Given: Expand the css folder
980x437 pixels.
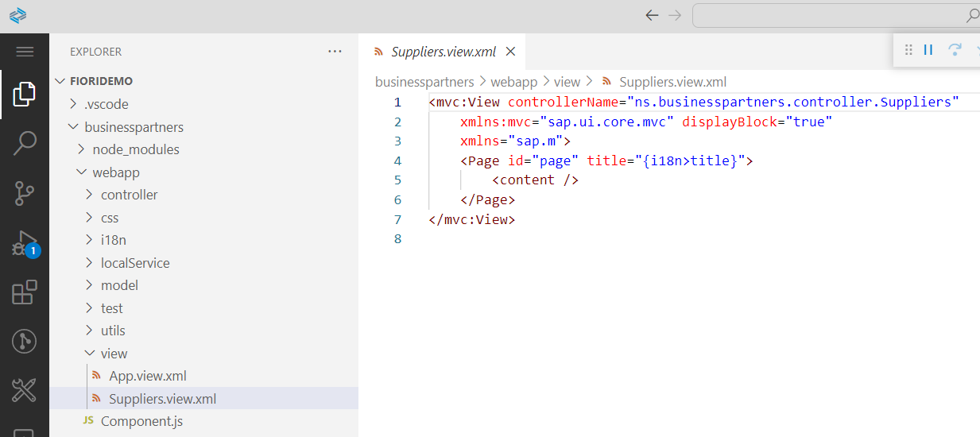Looking at the screenshot, I should [90, 218].
